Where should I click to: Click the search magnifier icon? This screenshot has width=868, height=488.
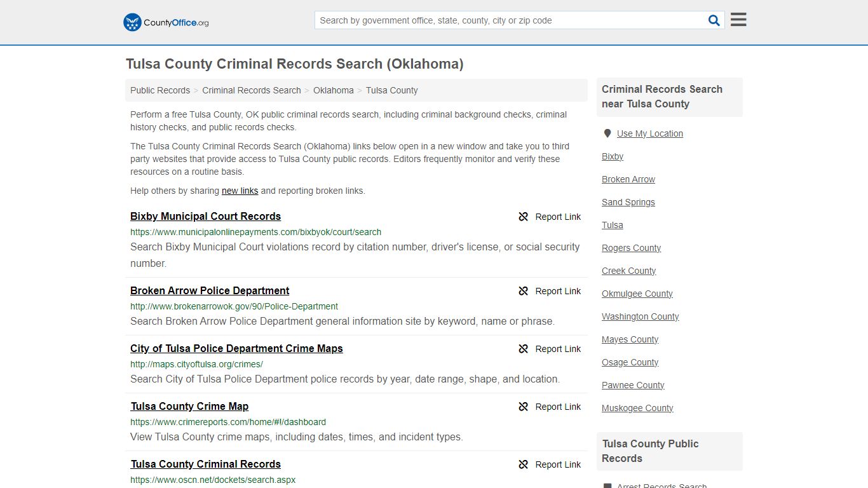point(714,20)
